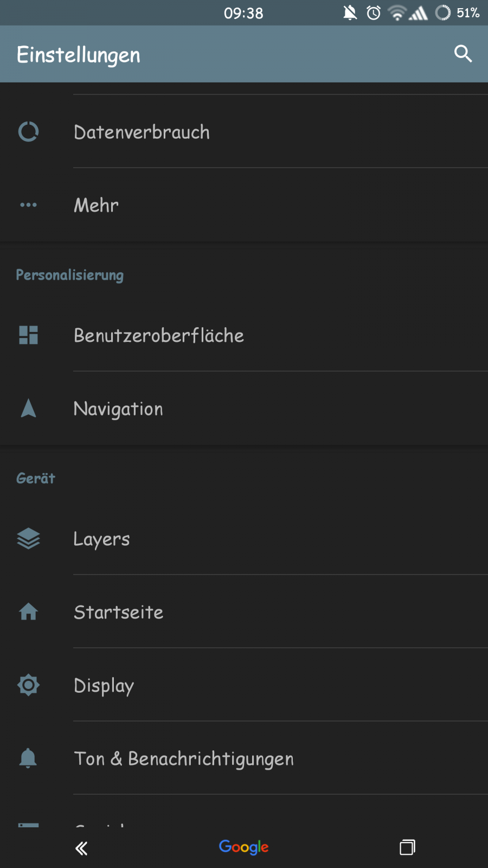Tap the Navigation arrow icon
The width and height of the screenshot is (488, 868).
pos(28,409)
